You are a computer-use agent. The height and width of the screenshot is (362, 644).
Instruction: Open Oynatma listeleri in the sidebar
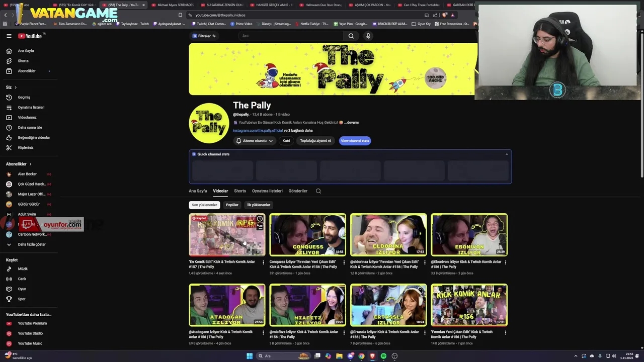pyautogui.click(x=31, y=107)
